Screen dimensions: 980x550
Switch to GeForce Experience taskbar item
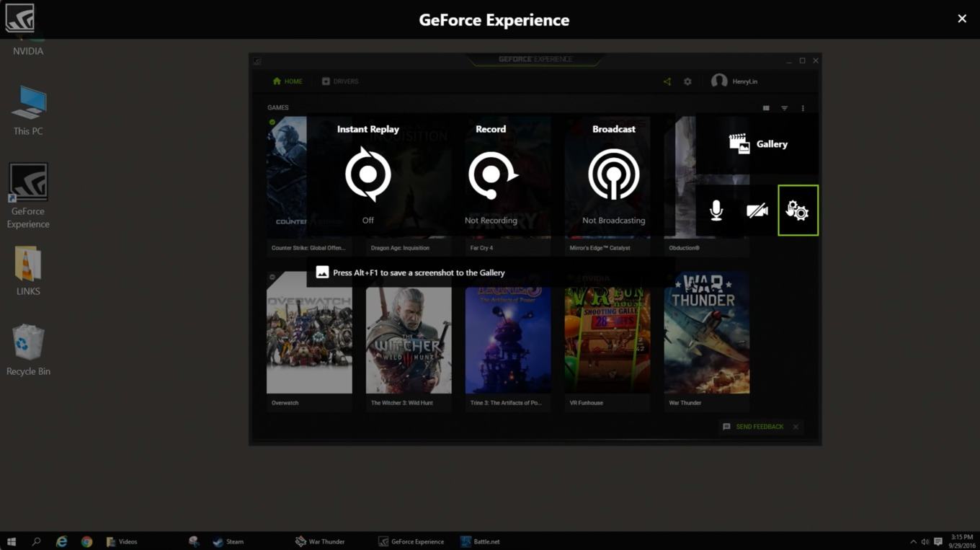[411, 541]
